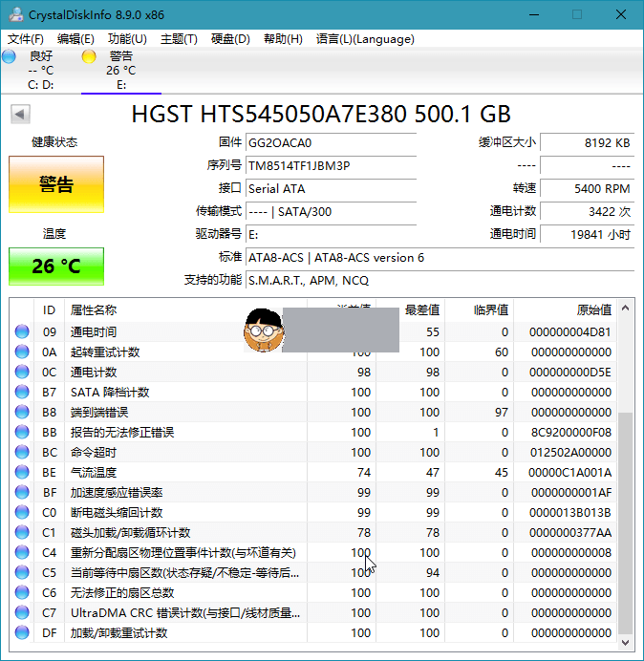Click the blue status icon for row BB
Screen dimensions: 644x661
click(x=22, y=432)
